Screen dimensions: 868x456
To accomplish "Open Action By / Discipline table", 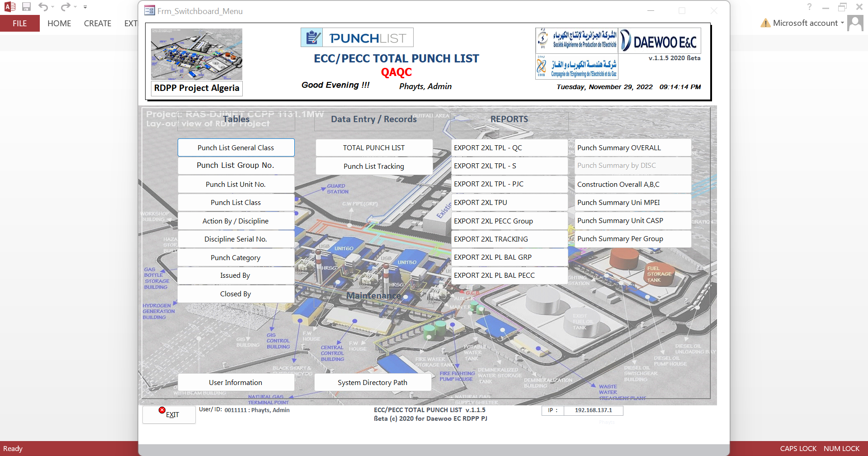I will (x=236, y=221).
